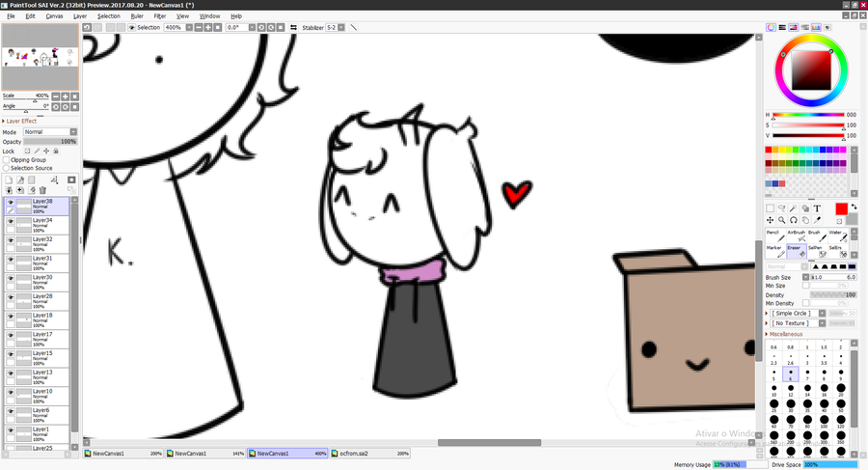Choose the SelPen tool
The image size is (868, 470).
point(817,251)
